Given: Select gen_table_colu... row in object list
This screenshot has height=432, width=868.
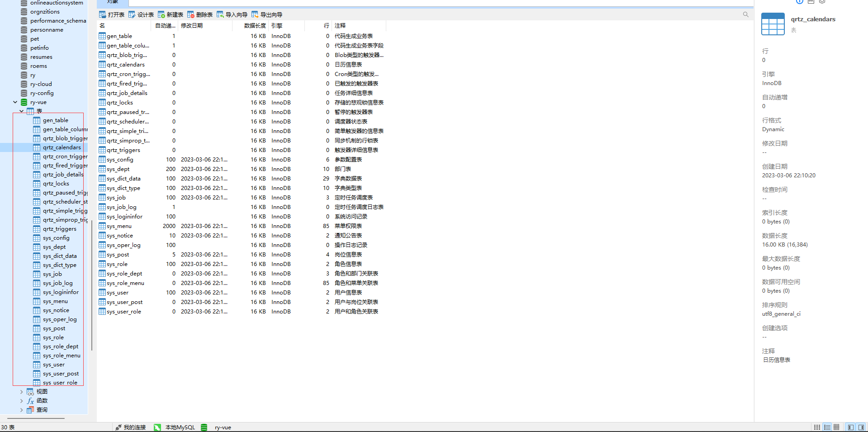Looking at the screenshot, I should (x=242, y=46).
